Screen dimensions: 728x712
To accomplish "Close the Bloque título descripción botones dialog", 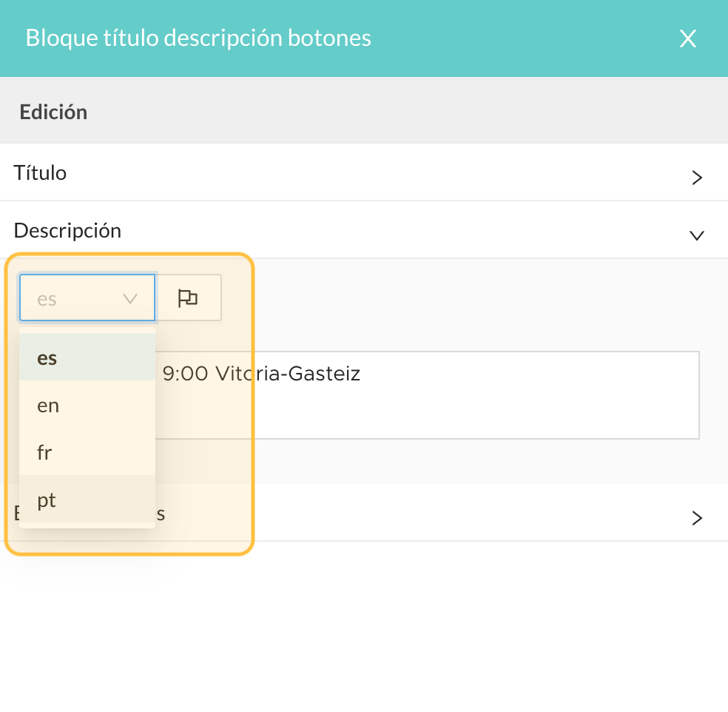I will (x=687, y=38).
